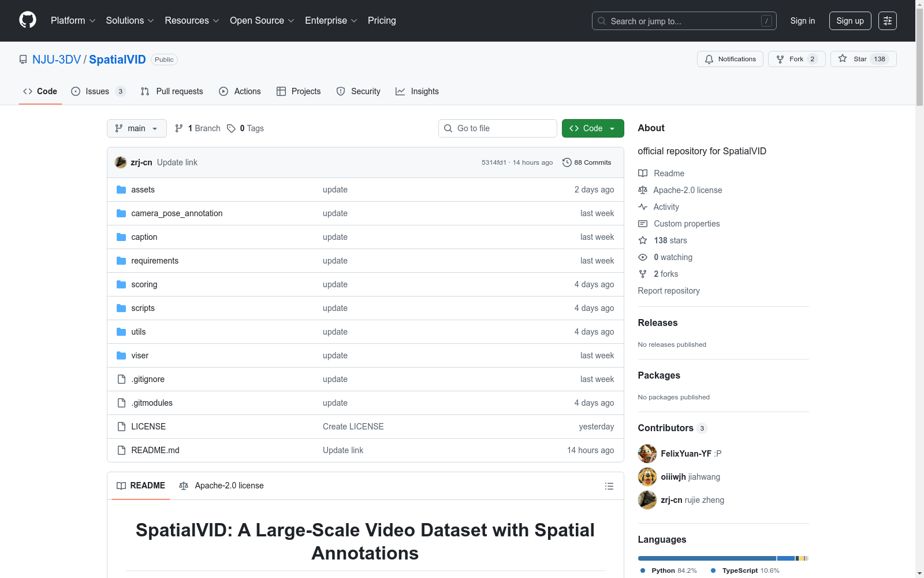
Task: Open the requirements folder
Action: (155, 261)
